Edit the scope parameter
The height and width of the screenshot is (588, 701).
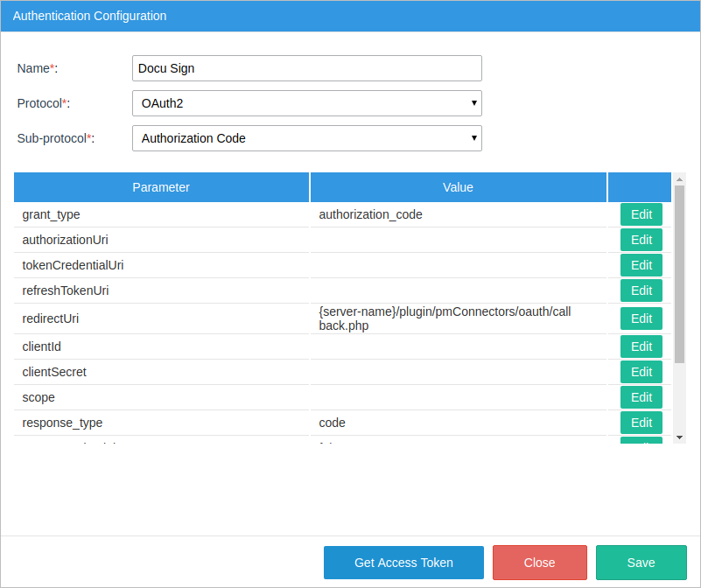pyautogui.click(x=641, y=397)
